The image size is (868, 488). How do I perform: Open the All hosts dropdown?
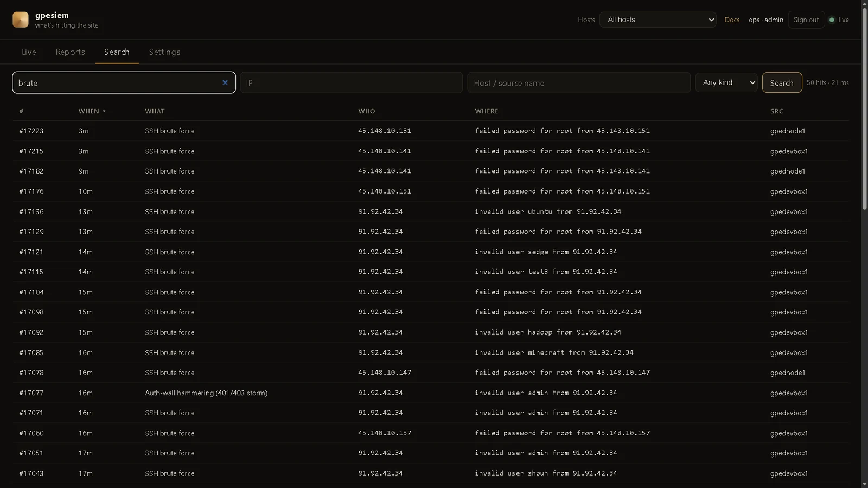point(658,20)
